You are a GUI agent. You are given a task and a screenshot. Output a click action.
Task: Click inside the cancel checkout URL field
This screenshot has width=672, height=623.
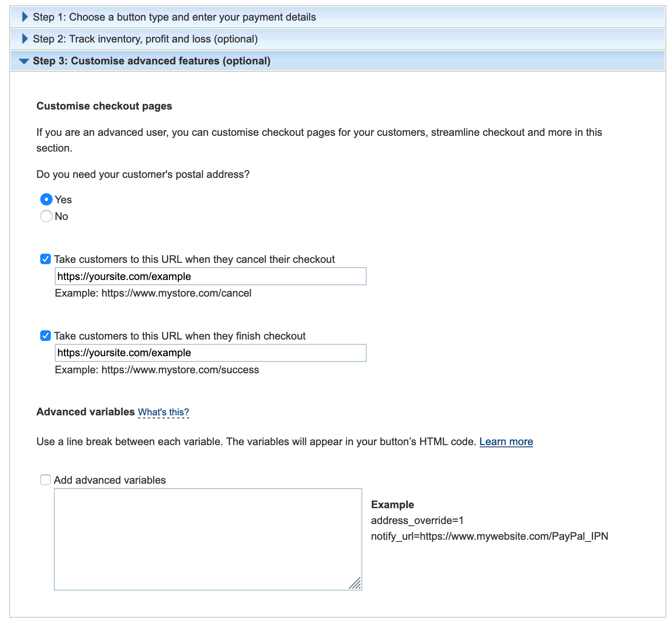tap(210, 276)
